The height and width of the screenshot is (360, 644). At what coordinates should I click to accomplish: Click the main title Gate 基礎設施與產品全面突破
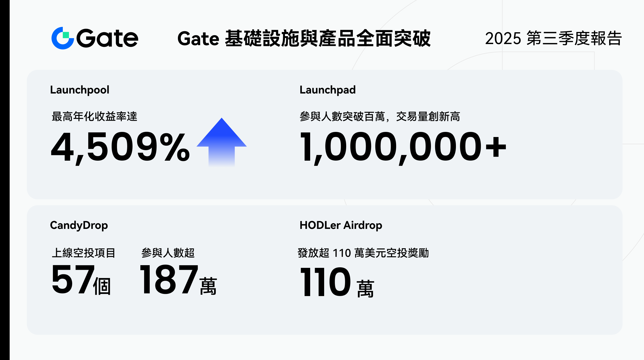click(x=304, y=38)
